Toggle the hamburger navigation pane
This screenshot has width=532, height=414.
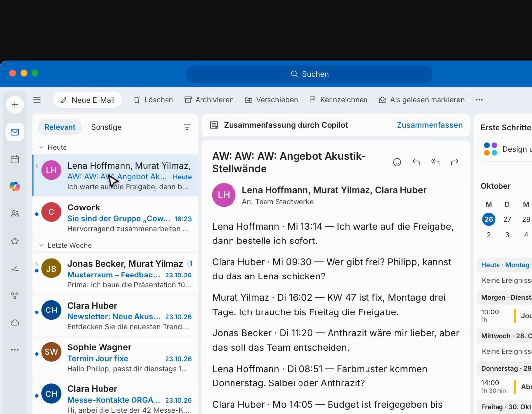[37, 100]
